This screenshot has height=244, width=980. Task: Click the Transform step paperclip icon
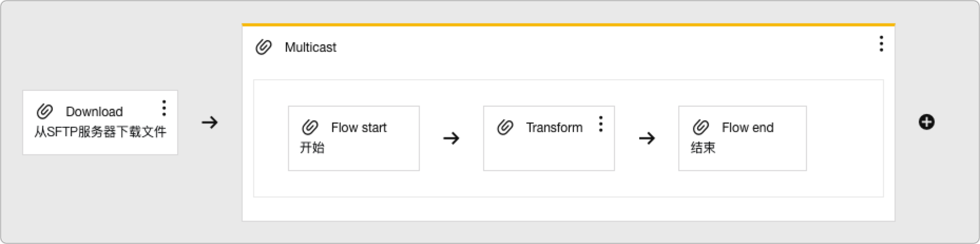505,127
